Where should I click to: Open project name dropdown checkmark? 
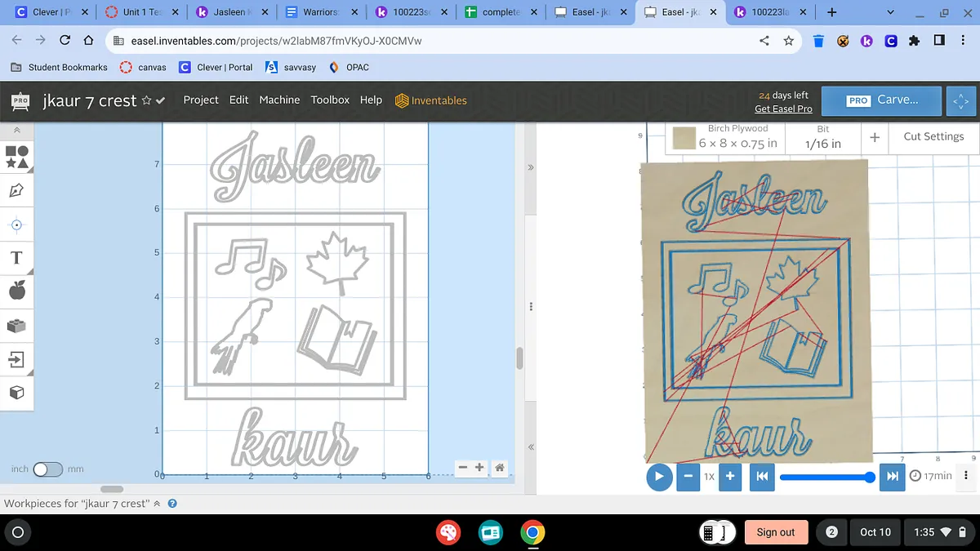(161, 100)
